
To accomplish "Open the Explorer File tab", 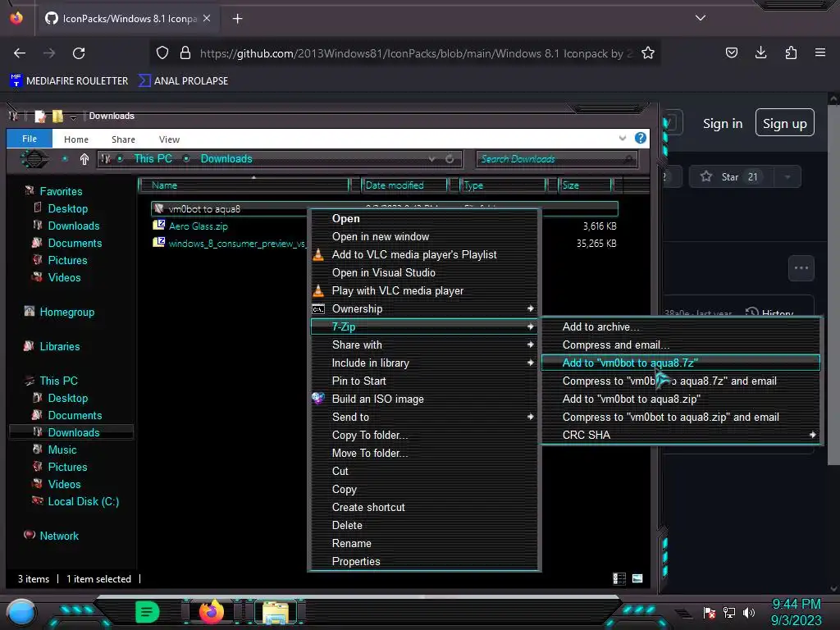I will (x=30, y=139).
